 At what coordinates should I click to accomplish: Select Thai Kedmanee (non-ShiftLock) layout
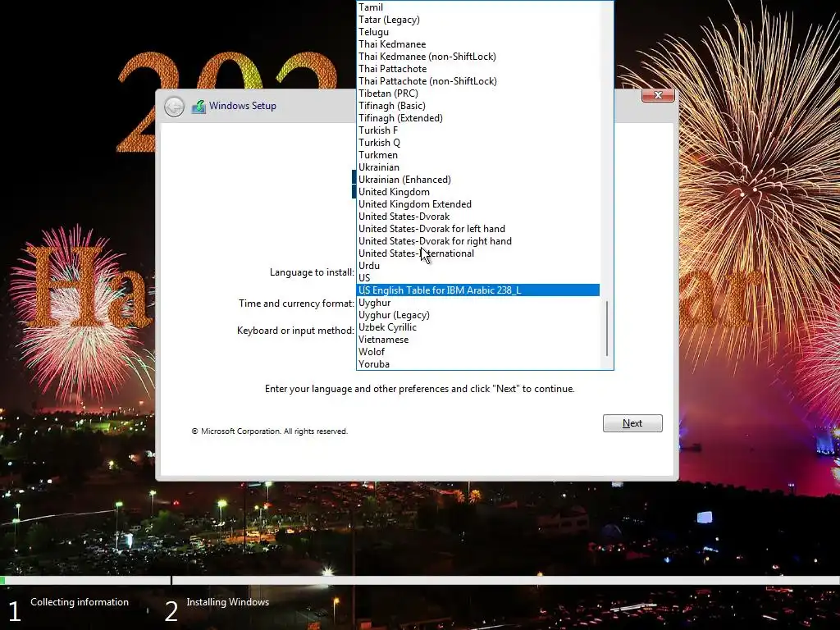478,57
